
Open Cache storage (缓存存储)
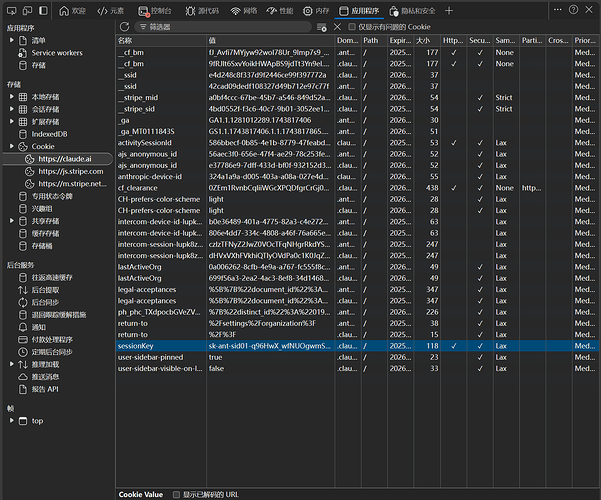(x=45, y=233)
